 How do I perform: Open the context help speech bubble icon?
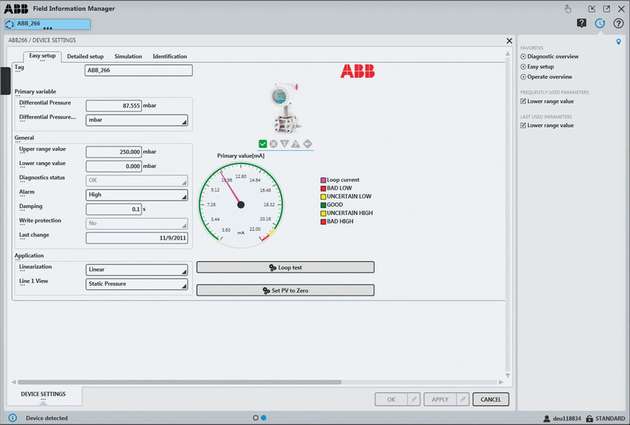581,23
